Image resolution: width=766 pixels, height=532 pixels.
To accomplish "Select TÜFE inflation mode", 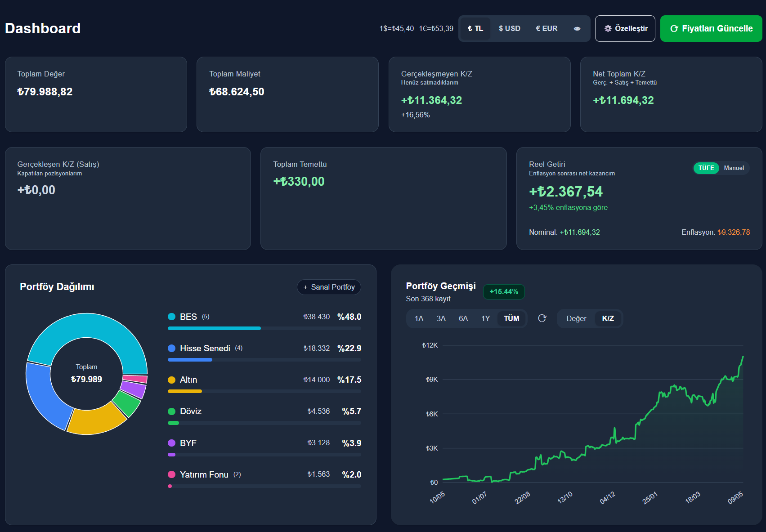I will [x=706, y=168].
